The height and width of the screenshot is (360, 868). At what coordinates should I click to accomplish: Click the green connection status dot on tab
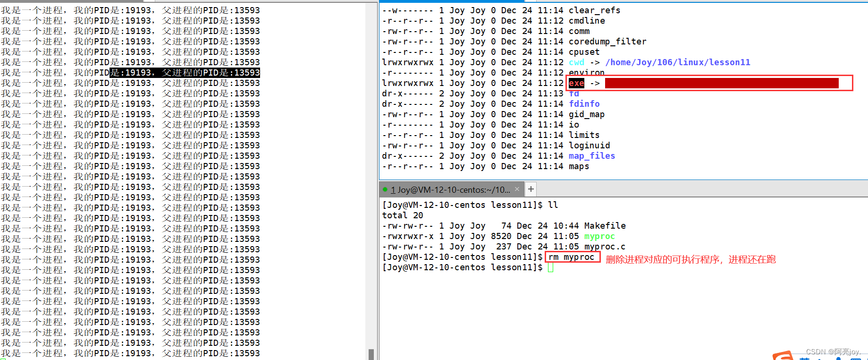coord(385,189)
